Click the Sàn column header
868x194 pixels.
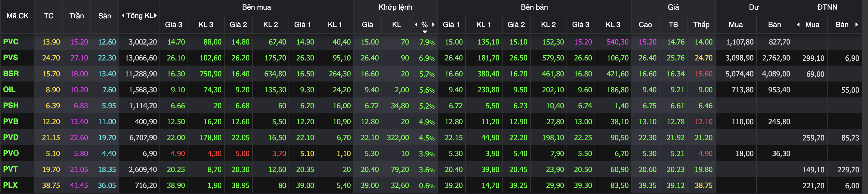click(104, 16)
